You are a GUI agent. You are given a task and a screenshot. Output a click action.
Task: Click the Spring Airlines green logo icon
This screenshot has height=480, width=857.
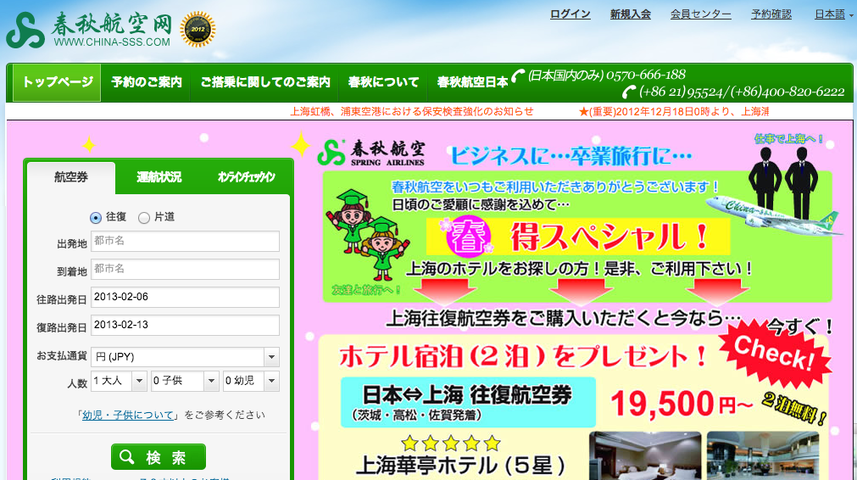[25, 31]
